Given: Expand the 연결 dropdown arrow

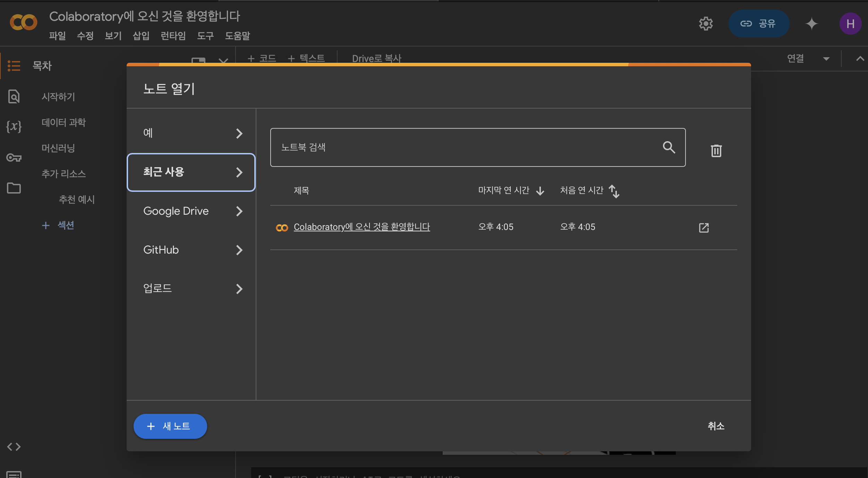Looking at the screenshot, I should pos(826,59).
